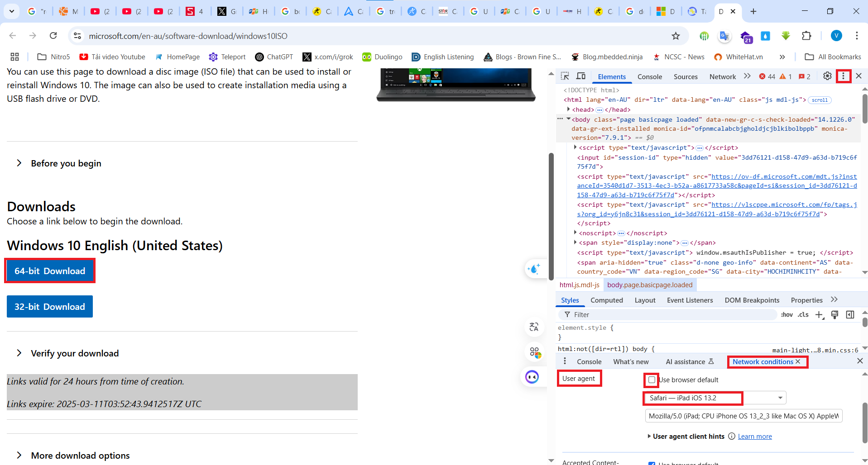
Task: Show more DevTools panel tabs chevron
Action: pyautogui.click(x=747, y=76)
